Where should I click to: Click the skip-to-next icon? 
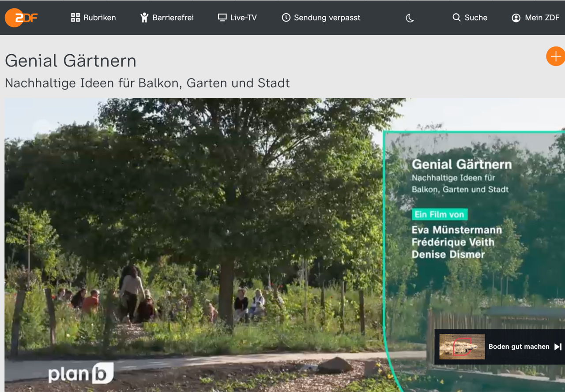(x=558, y=347)
